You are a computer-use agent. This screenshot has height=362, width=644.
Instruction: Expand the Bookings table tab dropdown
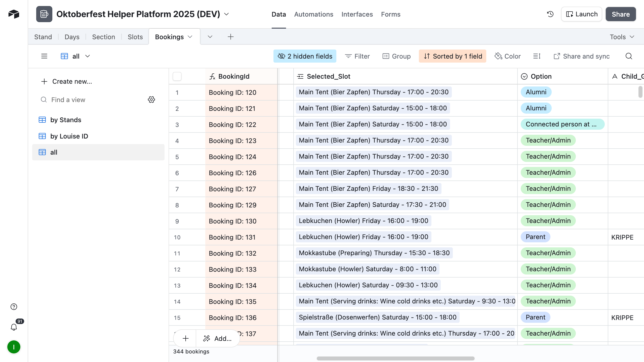coord(190,37)
